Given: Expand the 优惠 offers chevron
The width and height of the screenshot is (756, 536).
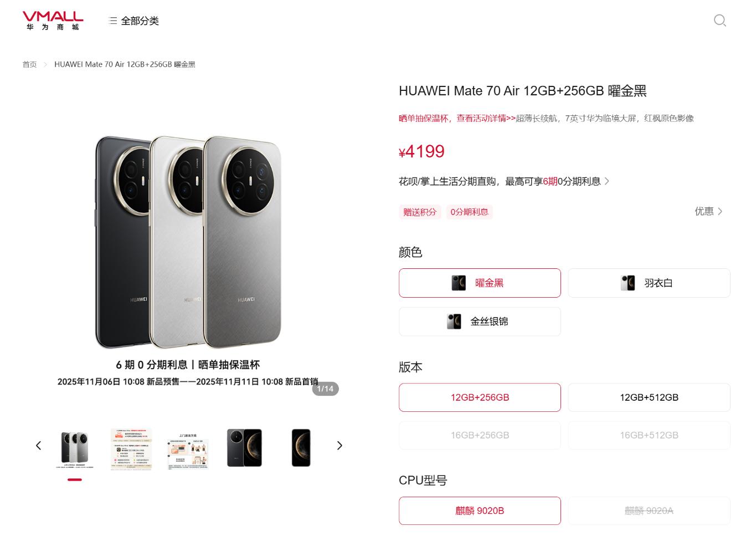Looking at the screenshot, I should pos(720,211).
